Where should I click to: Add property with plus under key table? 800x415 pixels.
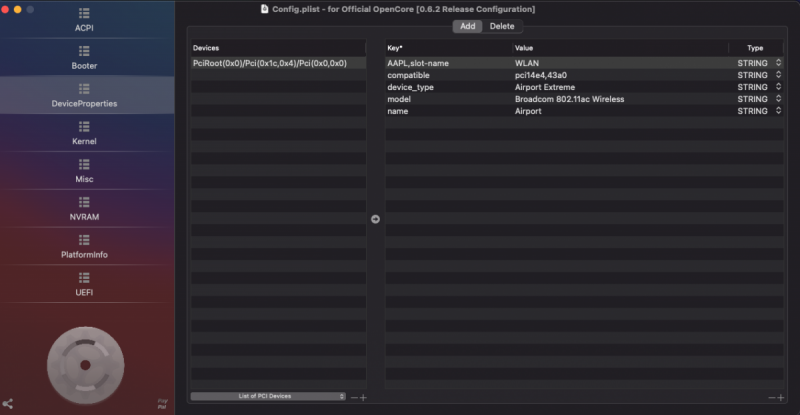pos(781,397)
